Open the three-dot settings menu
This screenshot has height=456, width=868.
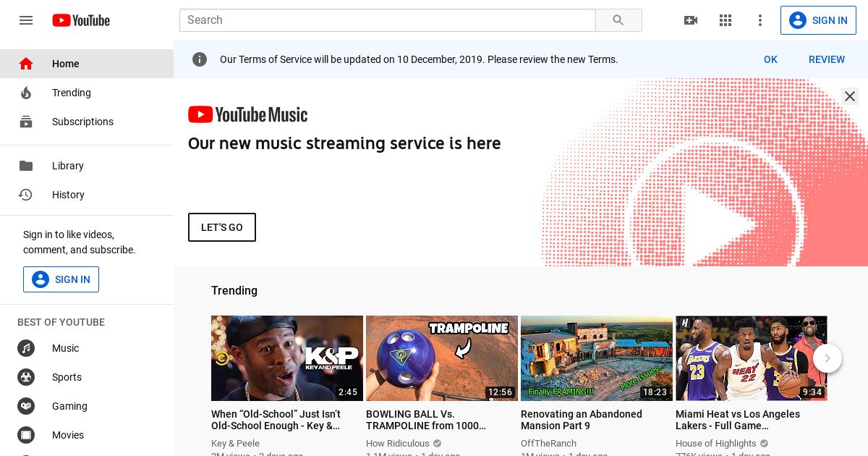pyautogui.click(x=760, y=20)
